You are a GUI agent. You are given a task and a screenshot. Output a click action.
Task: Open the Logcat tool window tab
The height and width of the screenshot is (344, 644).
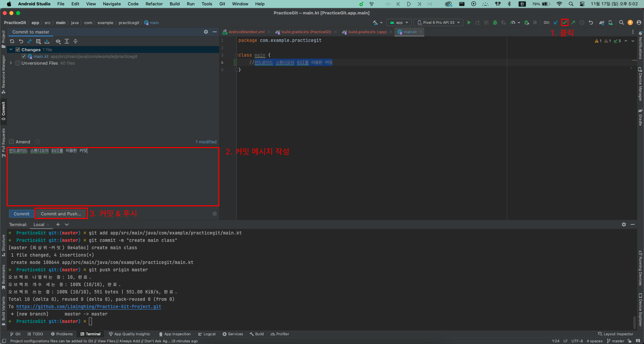pyautogui.click(x=207, y=334)
